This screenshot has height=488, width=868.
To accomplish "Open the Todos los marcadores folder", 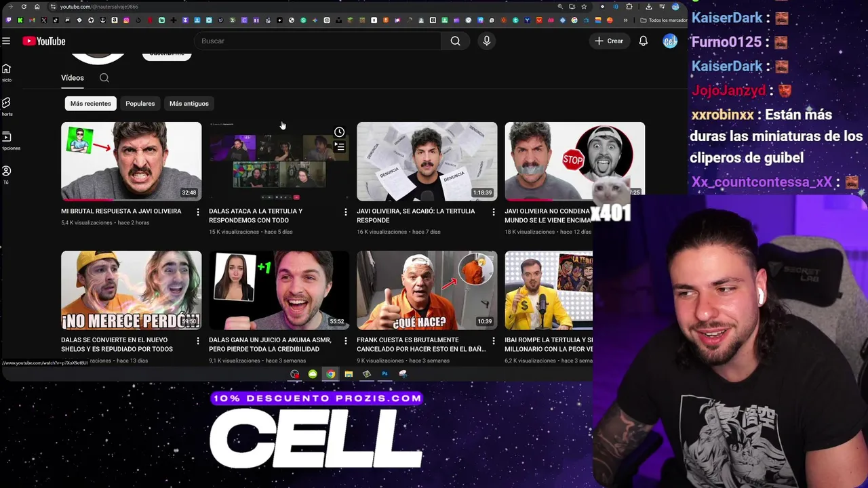I will pos(664,20).
